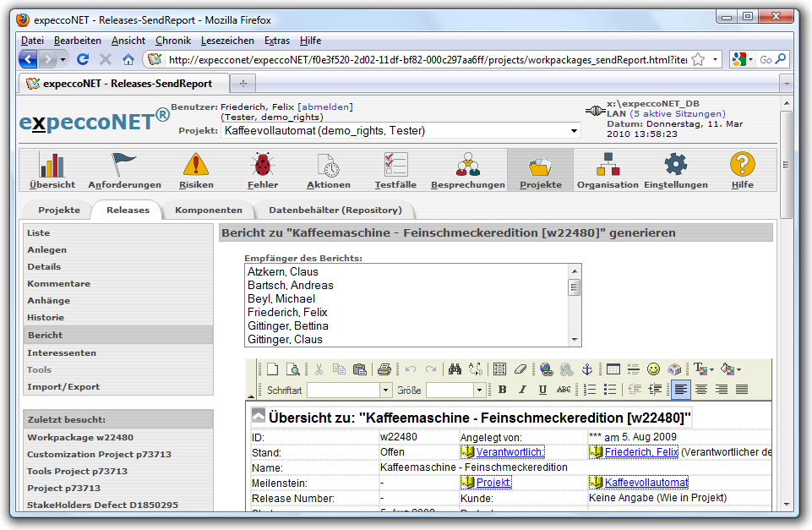Open the Größe font size dropdown

(479, 390)
